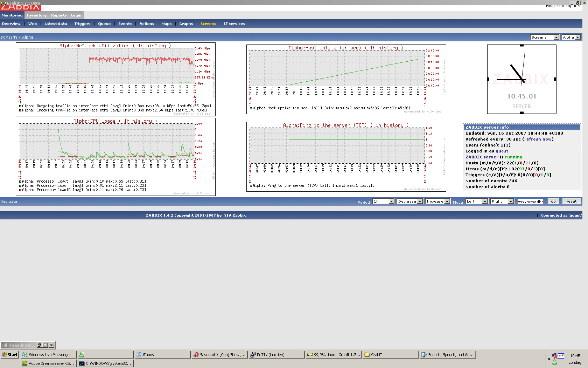Image resolution: width=588 pixels, height=368 pixels.
Task: Expand the system tray hidden icons arrow
Action: click(549, 359)
